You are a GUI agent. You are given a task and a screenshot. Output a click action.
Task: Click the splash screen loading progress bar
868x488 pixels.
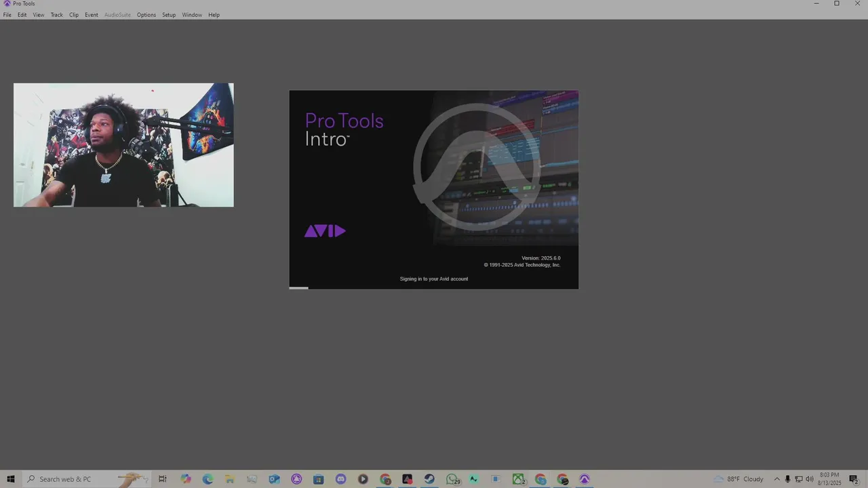click(x=434, y=288)
